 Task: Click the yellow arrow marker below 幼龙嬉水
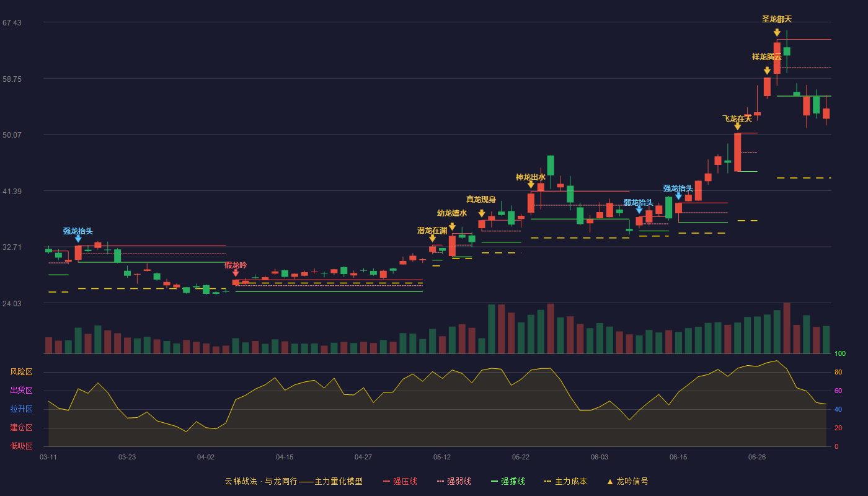click(452, 227)
